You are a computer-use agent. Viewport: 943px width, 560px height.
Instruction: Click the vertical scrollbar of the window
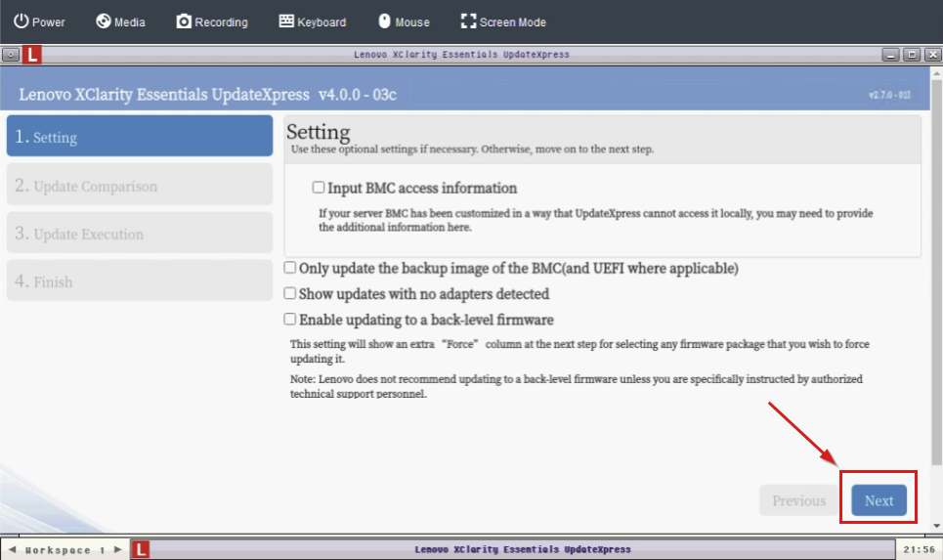936,272
